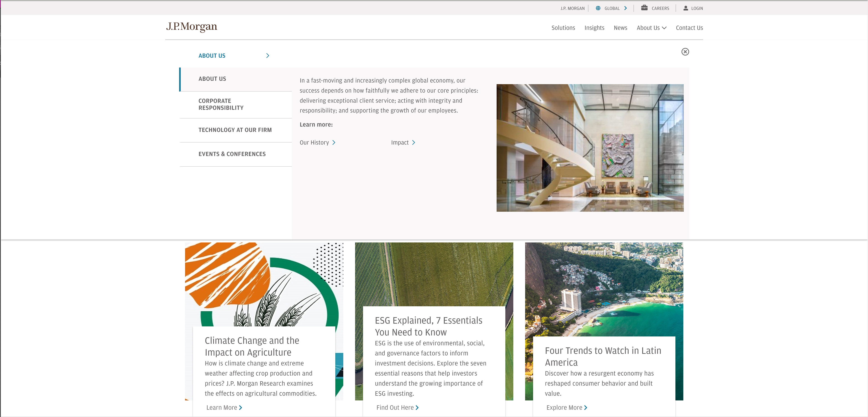
Task: Open the Solutions menu item
Action: (x=563, y=28)
